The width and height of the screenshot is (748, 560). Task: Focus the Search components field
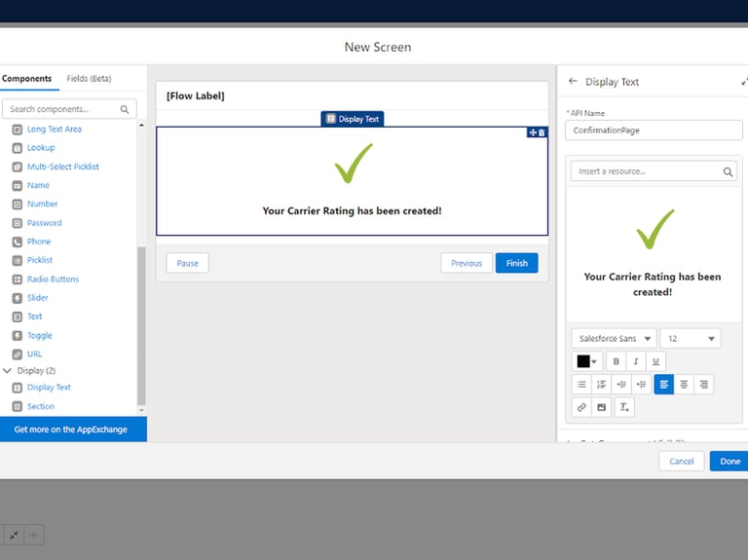click(70, 109)
